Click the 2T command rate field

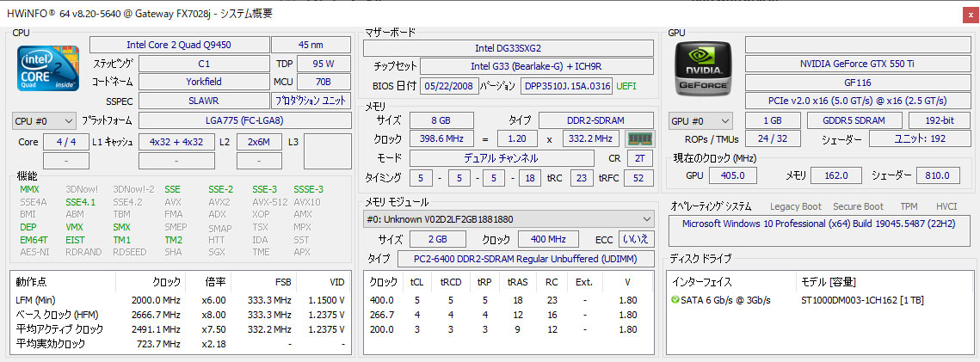click(640, 158)
